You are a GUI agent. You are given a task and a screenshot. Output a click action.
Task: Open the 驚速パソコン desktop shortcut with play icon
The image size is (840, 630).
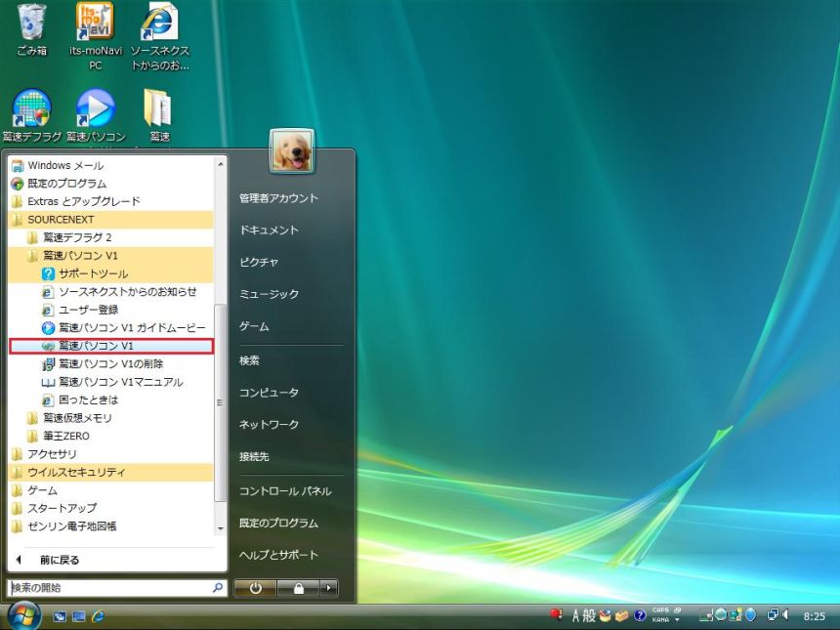[x=96, y=115]
